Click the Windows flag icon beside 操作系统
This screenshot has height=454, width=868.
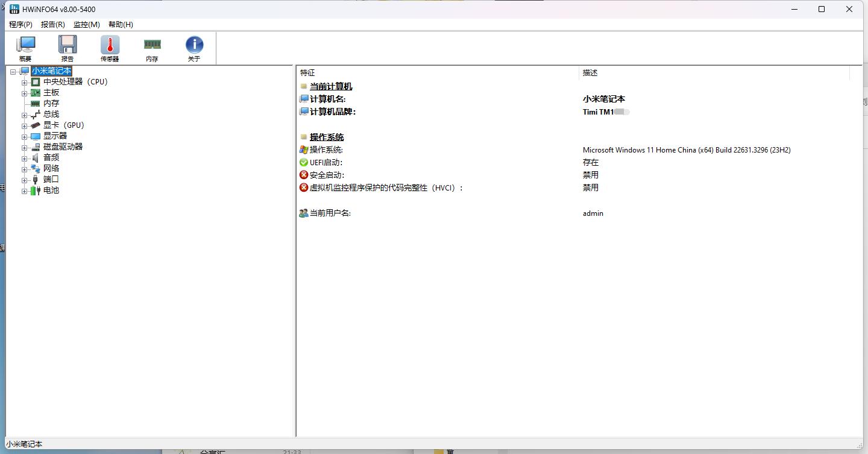click(x=304, y=150)
